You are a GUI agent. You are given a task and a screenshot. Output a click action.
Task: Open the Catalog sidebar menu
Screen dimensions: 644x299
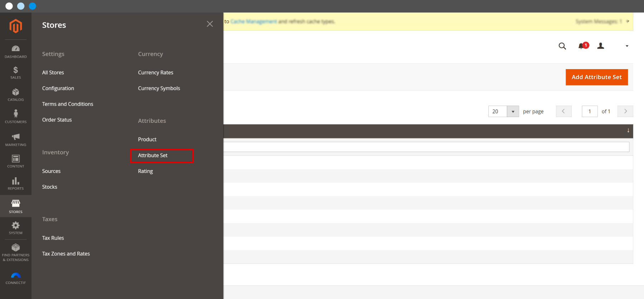16,95
